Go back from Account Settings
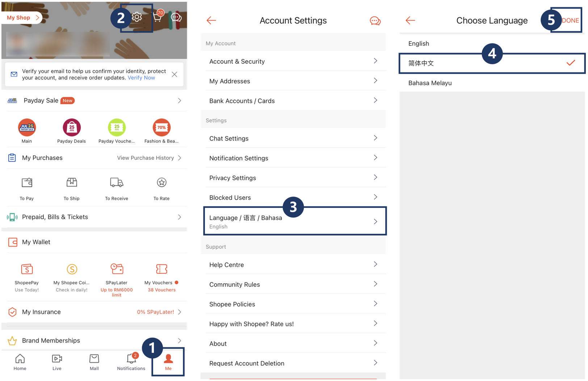The width and height of the screenshot is (588, 381). [x=211, y=21]
